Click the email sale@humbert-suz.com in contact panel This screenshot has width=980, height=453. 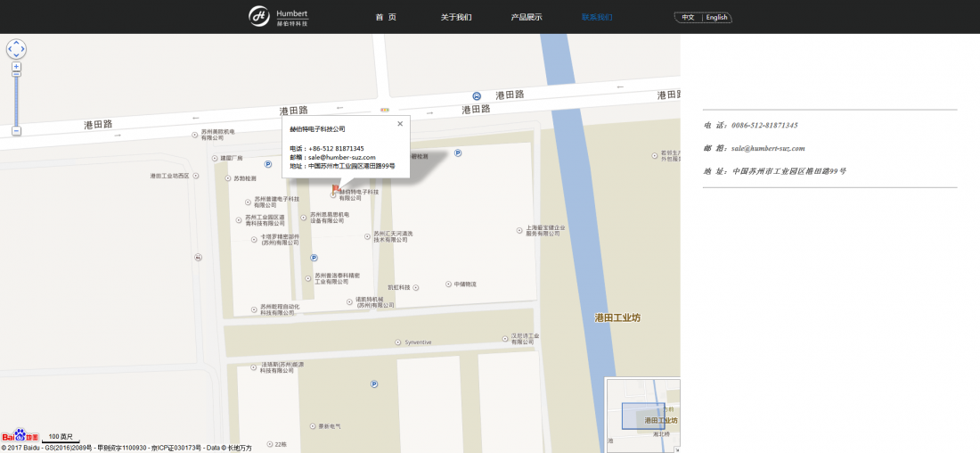pyautogui.click(x=768, y=148)
